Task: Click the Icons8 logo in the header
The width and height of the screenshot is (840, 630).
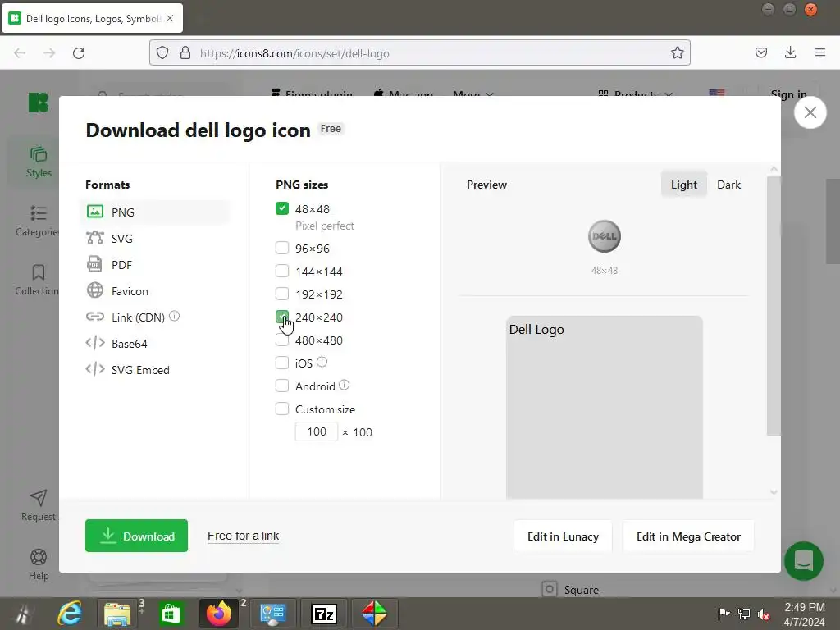Action: 38,103
